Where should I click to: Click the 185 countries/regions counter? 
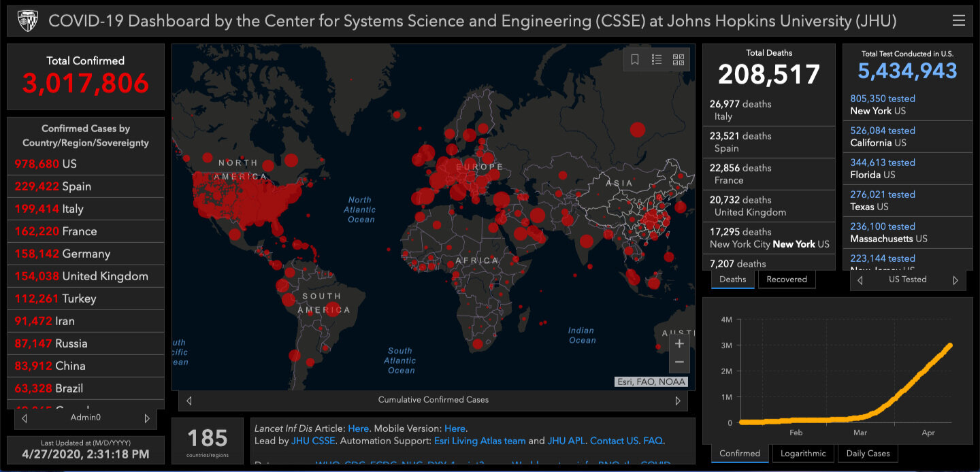pyautogui.click(x=208, y=441)
